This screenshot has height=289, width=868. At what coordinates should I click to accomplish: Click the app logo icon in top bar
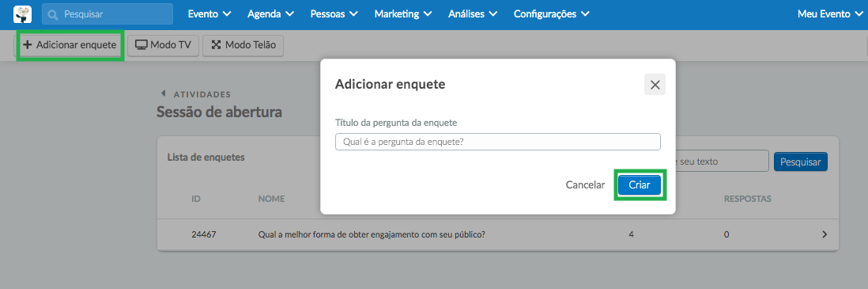click(x=22, y=14)
